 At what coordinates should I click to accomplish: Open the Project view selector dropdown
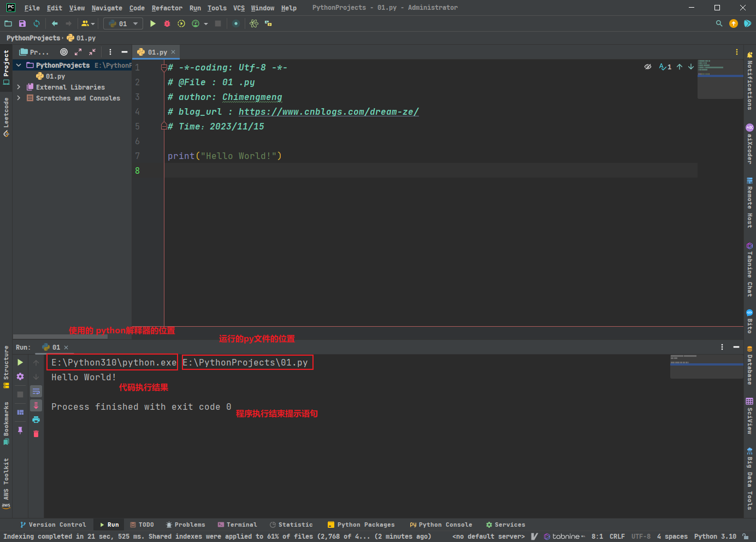[x=34, y=52]
